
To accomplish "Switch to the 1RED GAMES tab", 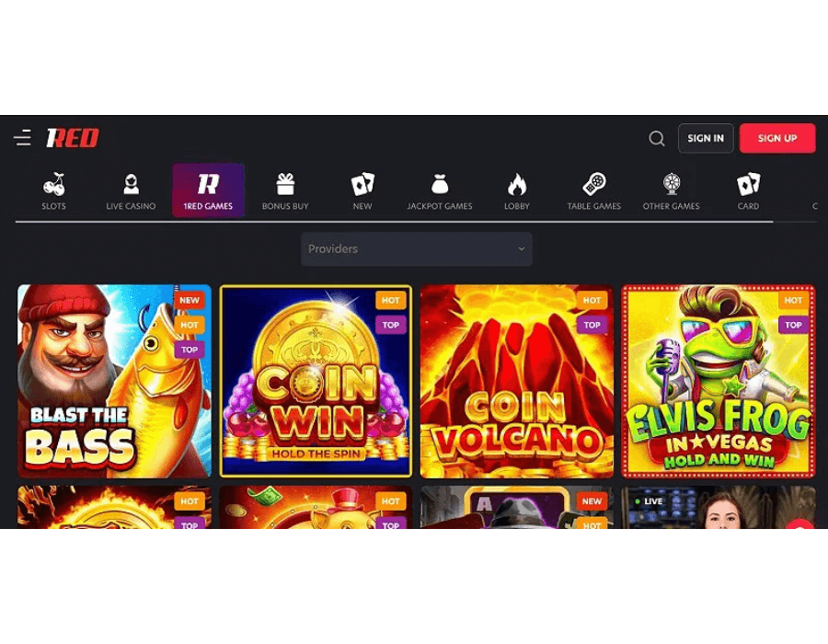I will (x=208, y=190).
